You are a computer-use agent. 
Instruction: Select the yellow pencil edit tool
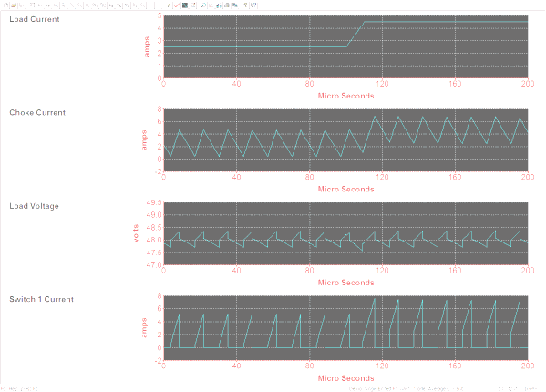[x=169, y=5]
